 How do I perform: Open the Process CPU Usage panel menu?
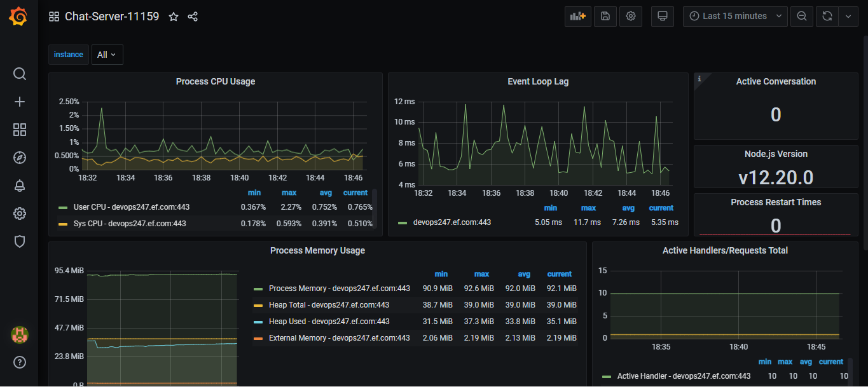tap(216, 81)
